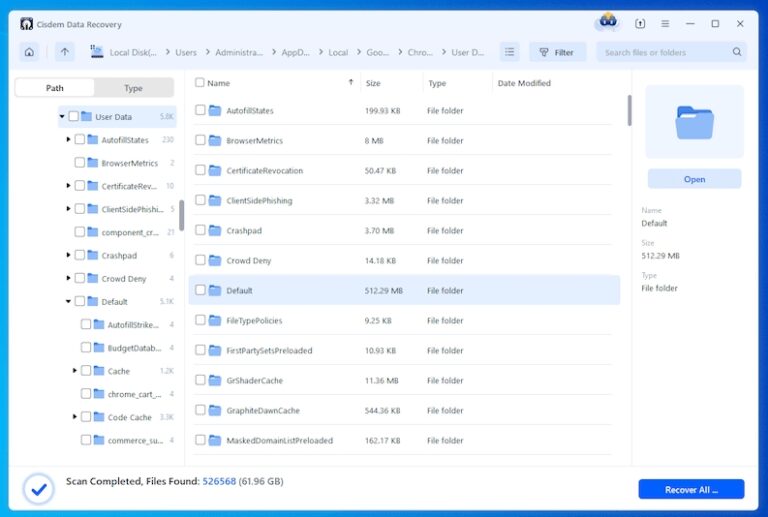This screenshot has width=768, height=517.
Task: Select the Path tab
Action: point(55,88)
